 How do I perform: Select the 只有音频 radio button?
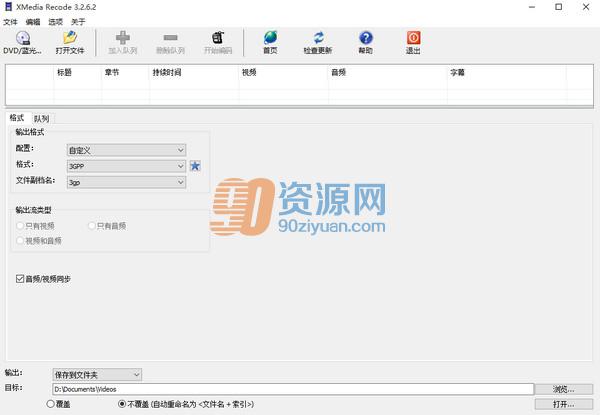point(92,226)
